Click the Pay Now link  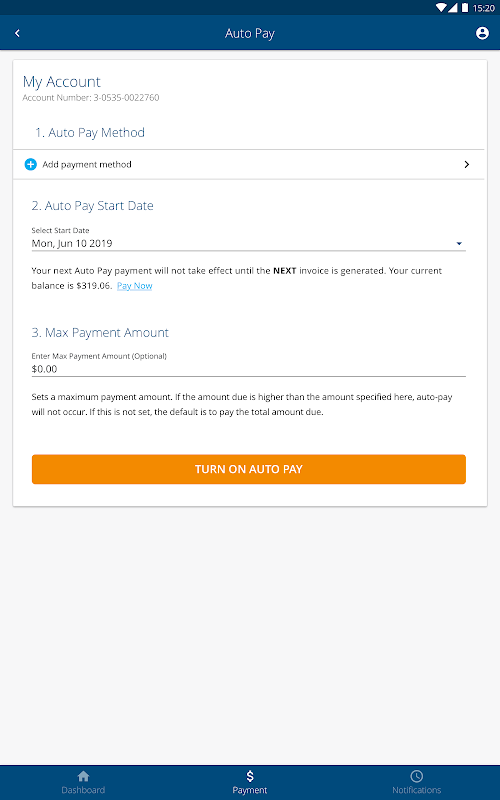pyautogui.click(x=135, y=286)
